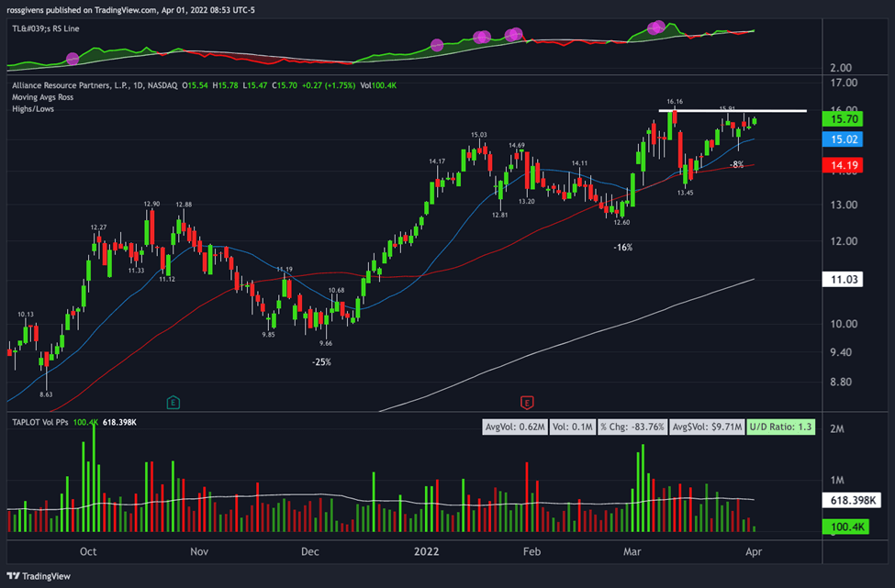Click the green 15.70 price label on the axis
This screenshot has height=588, width=895.
pos(842,118)
